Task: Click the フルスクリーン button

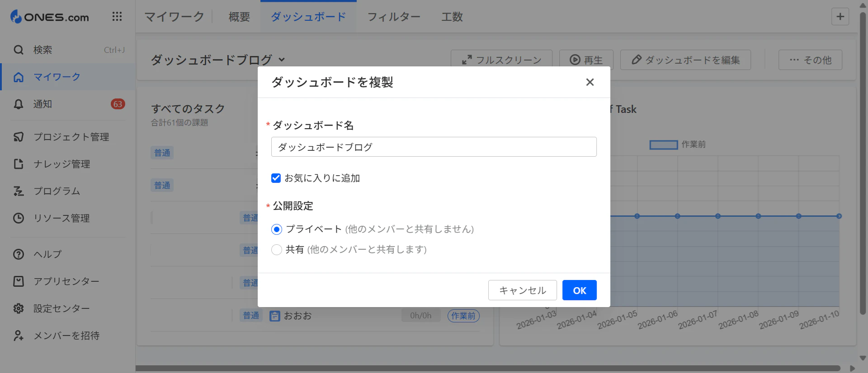Action: pos(501,60)
